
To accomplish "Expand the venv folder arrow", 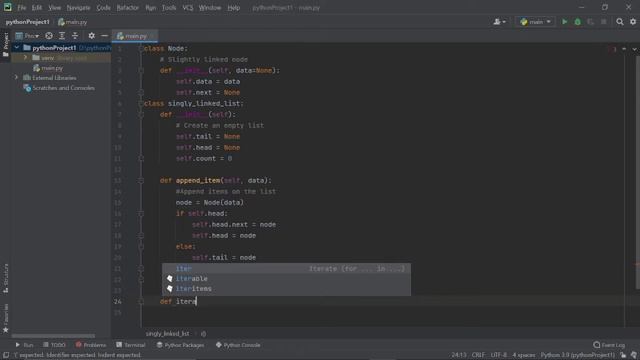I will coord(25,58).
